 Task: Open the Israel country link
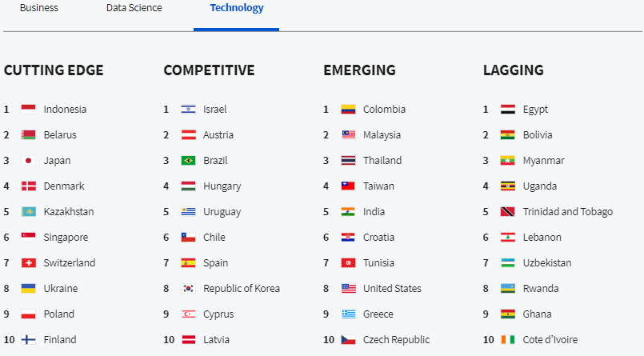[x=215, y=110]
